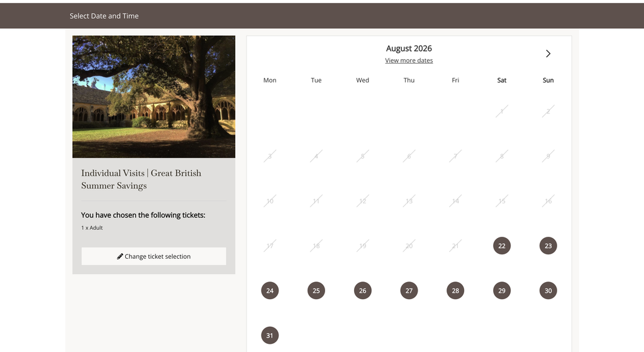The width and height of the screenshot is (644, 352).
Task: Select August 22 on the calendar
Action: 501,246
